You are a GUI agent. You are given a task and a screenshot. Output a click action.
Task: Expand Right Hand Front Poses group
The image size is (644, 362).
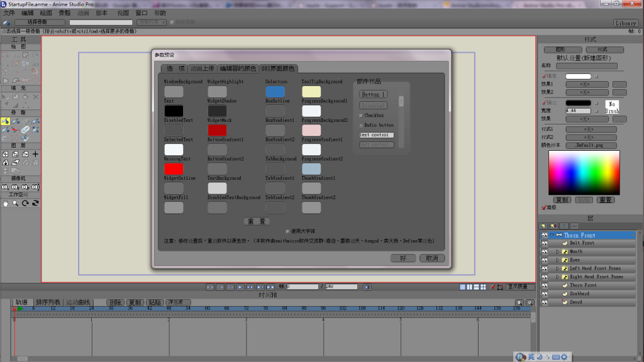tap(557, 277)
